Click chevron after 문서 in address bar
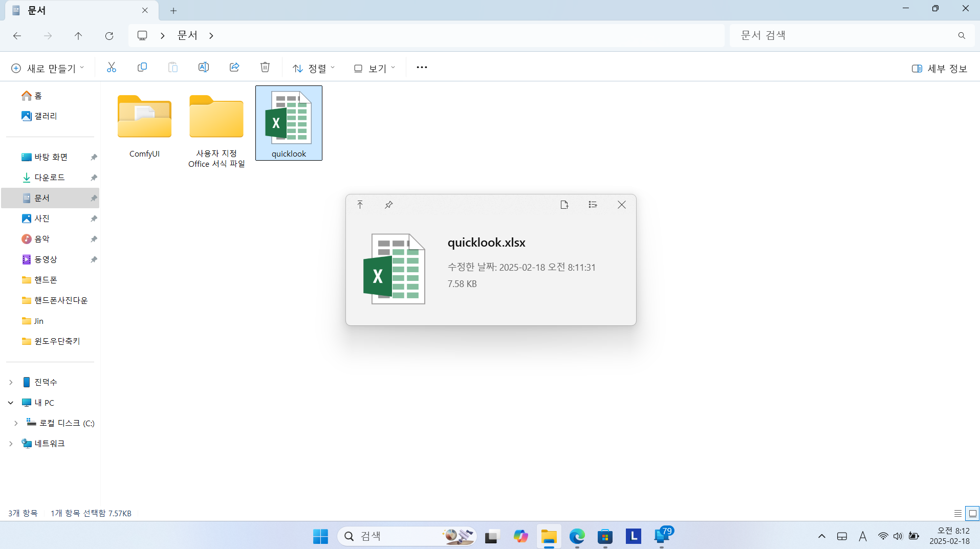980x549 pixels. [211, 36]
